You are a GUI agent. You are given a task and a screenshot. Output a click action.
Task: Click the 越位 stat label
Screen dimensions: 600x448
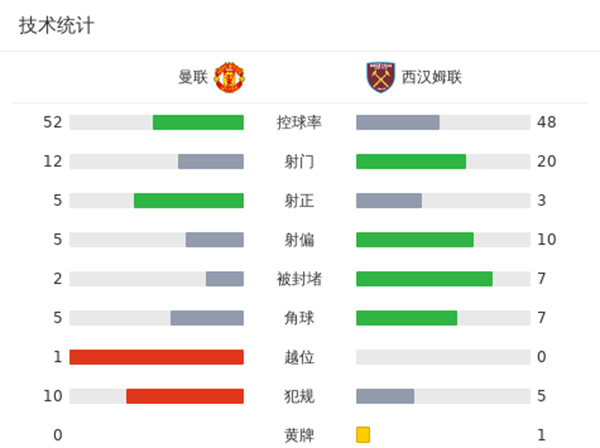pyautogui.click(x=299, y=357)
